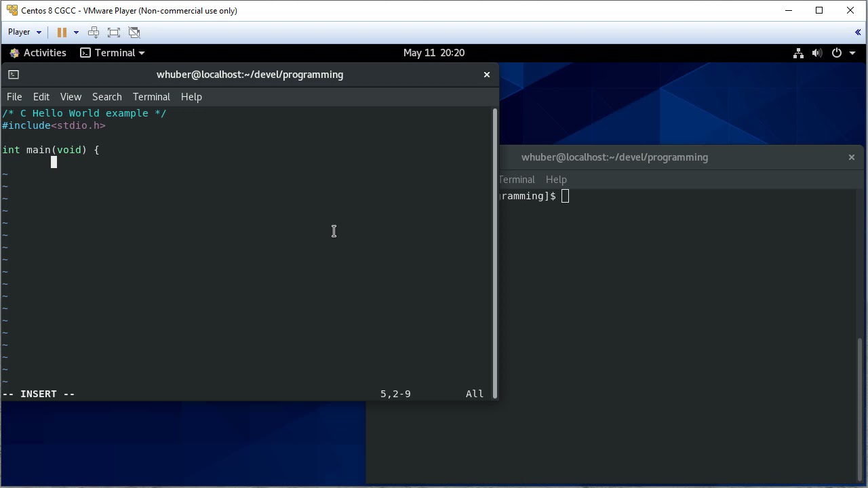
Task: Click the front terminal's vertical scrollbar
Action: click(x=495, y=253)
